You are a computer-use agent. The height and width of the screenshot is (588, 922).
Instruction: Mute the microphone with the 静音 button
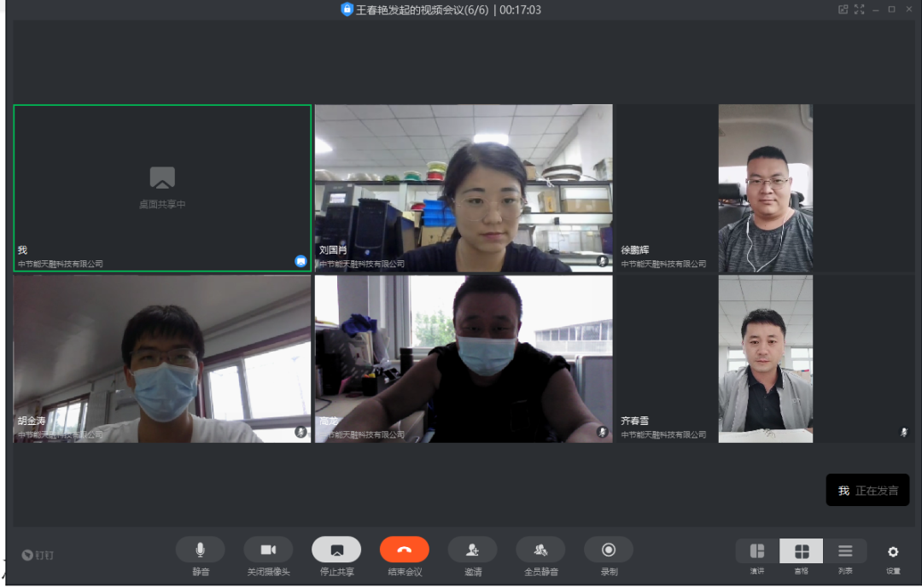click(200, 550)
